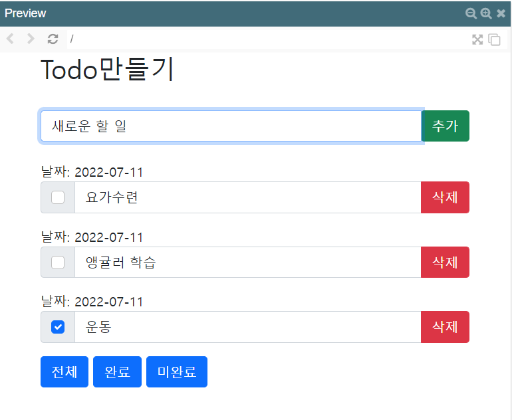Show all todos with 전체 filter
The width and height of the screenshot is (512, 420).
[64, 371]
